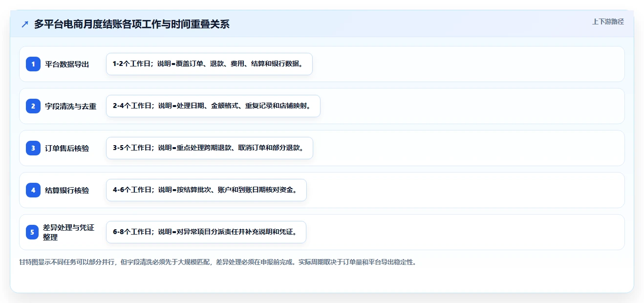Viewport: 644px width, 303px height.
Task: Select the 字段清洗与去重 task label
Action: coord(71,106)
